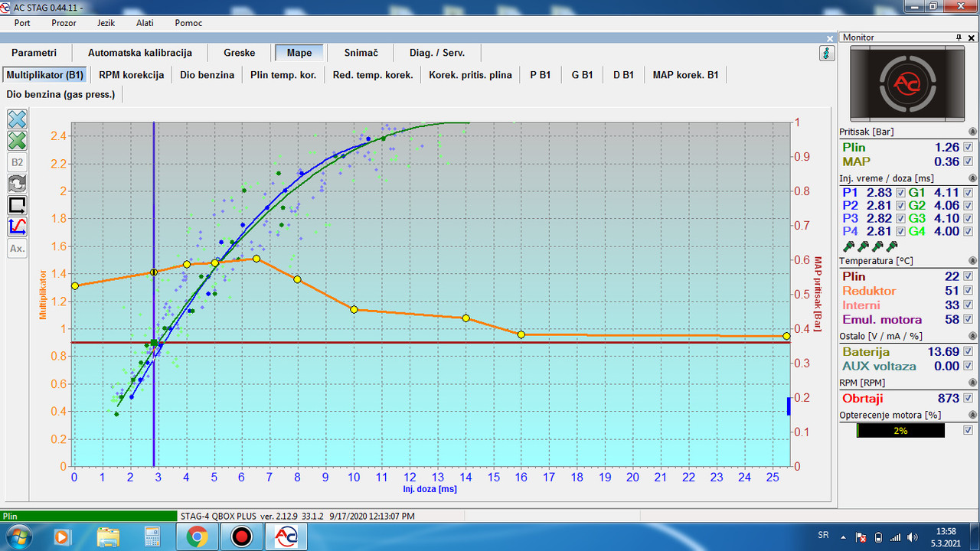Viewport: 980px width, 551px height.
Task: Open AC STAG icon in Windows taskbar
Action: coord(286,537)
